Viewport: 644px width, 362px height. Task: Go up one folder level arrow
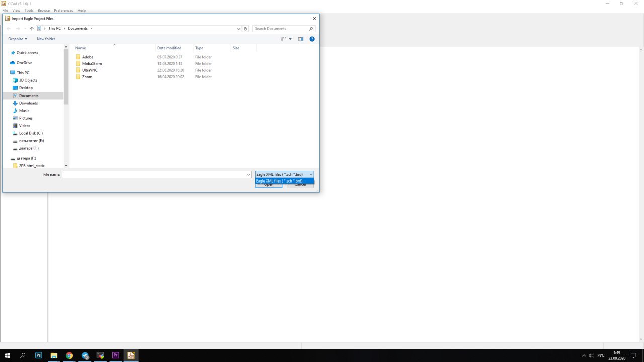click(x=32, y=29)
